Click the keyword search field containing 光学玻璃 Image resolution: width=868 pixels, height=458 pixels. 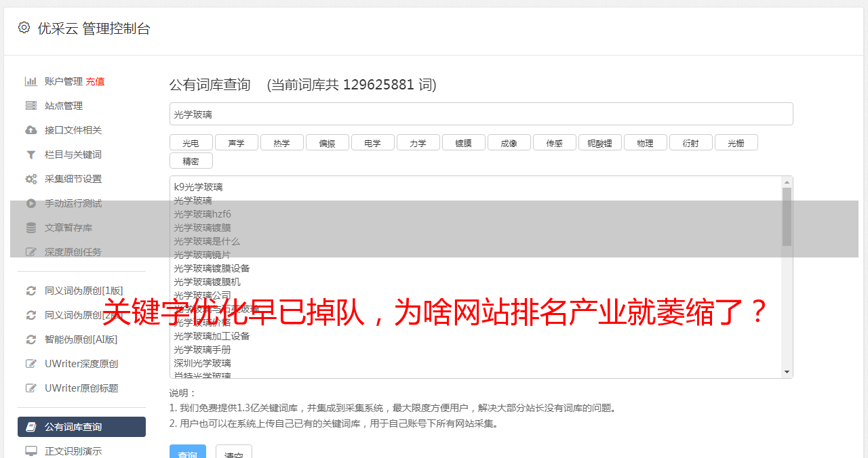coord(481,114)
